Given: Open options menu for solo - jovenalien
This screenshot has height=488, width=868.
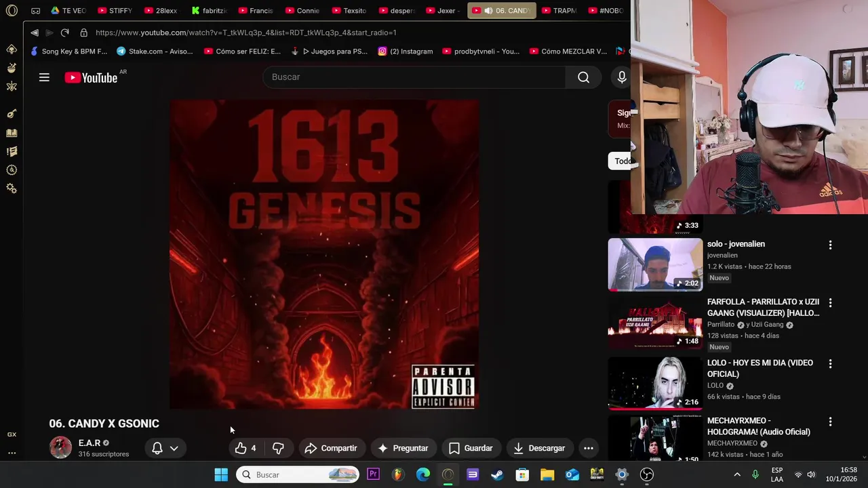Looking at the screenshot, I should (830, 245).
